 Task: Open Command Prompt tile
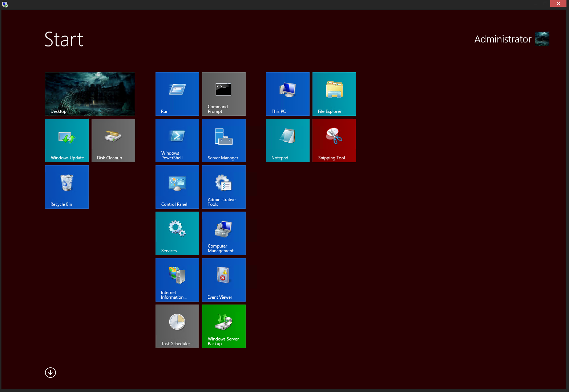pyautogui.click(x=224, y=94)
